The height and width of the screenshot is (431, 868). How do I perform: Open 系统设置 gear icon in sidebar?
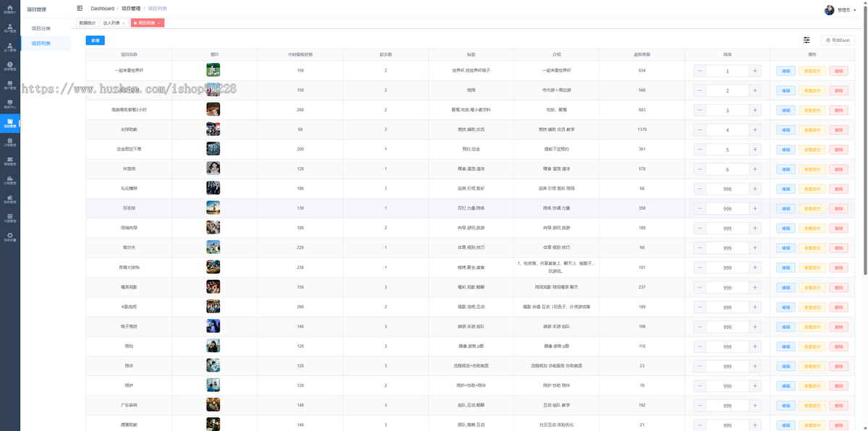pyautogui.click(x=10, y=237)
